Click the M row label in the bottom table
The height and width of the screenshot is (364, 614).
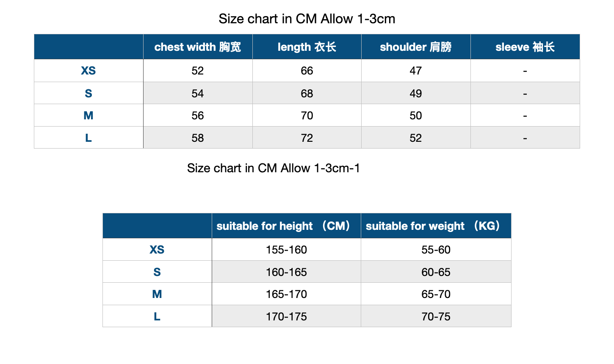(x=157, y=294)
